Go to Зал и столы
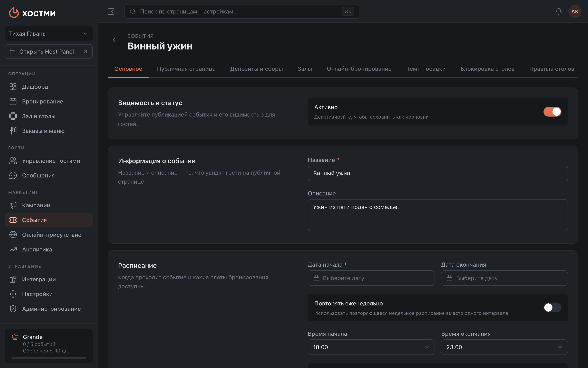 (49, 116)
